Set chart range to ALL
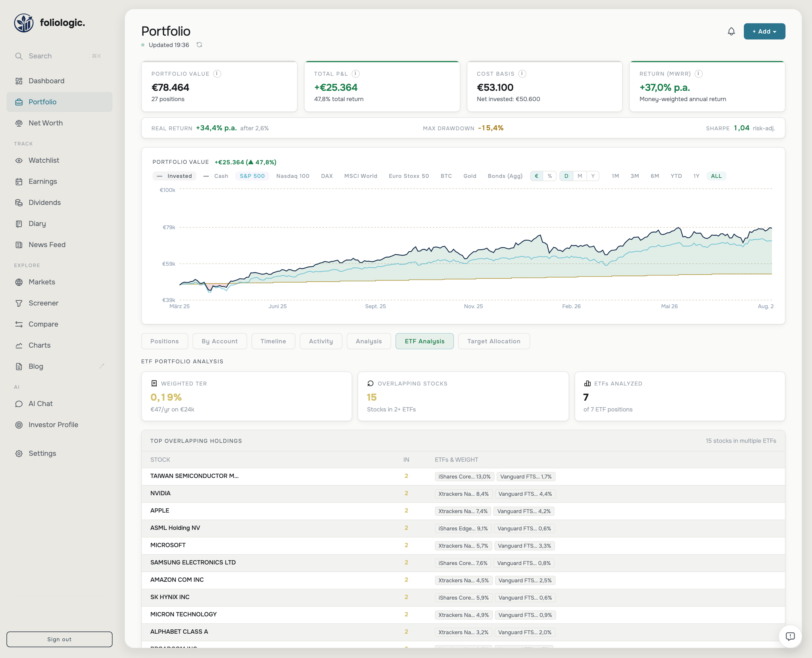 click(717, 176)
